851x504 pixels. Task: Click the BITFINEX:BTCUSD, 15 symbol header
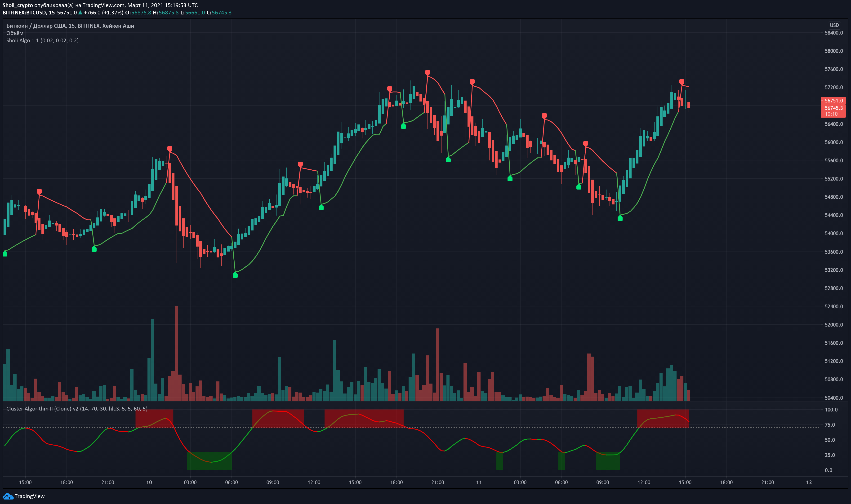(29, 13)
